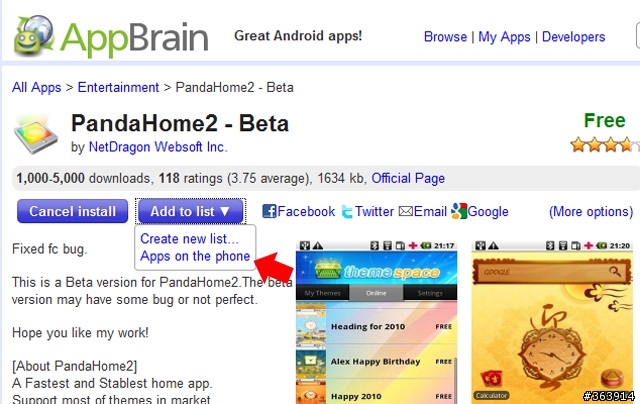Viewport: 640px width, 404px height.
Task: Select Apps on the phone entry
Action: [x=195, y=256]
